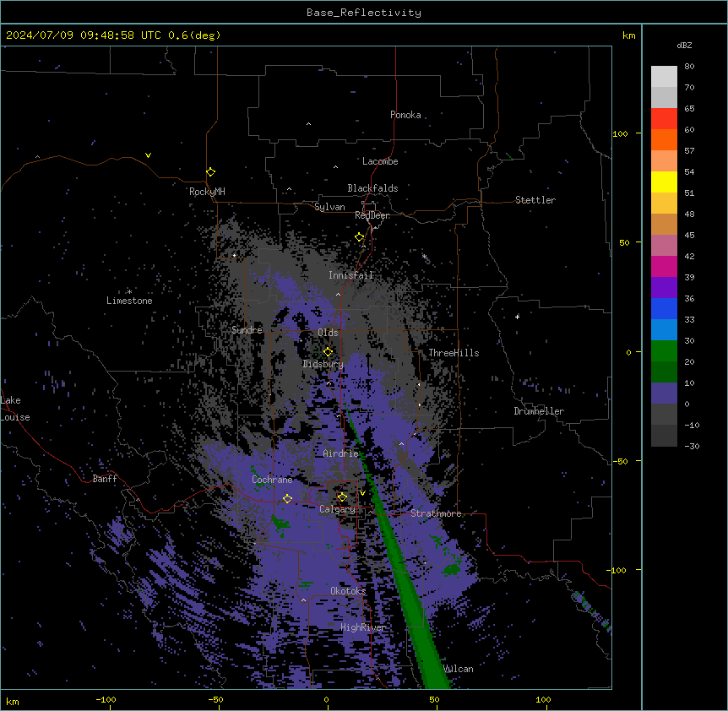Click the yellow diamond marker beside RockyMH

[210, 172]
